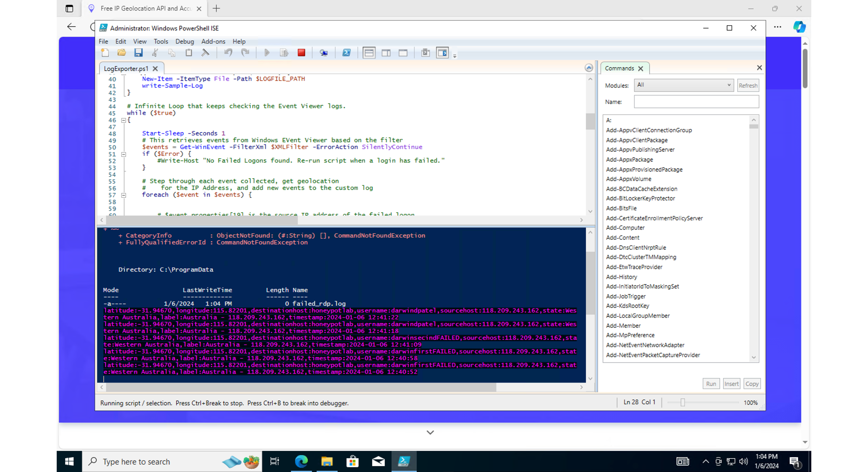This screenshot has width=868, height=472.
Task: Click the command Name input field
Action: click(696, 102)
